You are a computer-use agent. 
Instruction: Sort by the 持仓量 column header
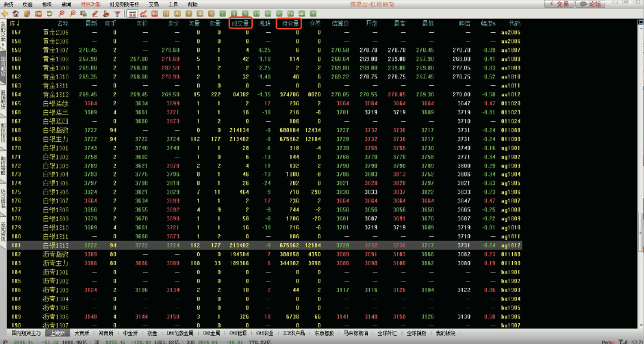point(289,24)
